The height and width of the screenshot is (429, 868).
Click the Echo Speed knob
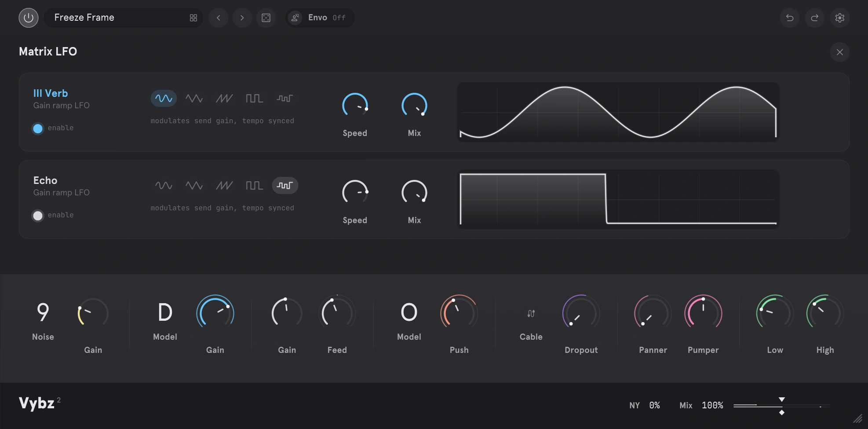tap(355, 193)
